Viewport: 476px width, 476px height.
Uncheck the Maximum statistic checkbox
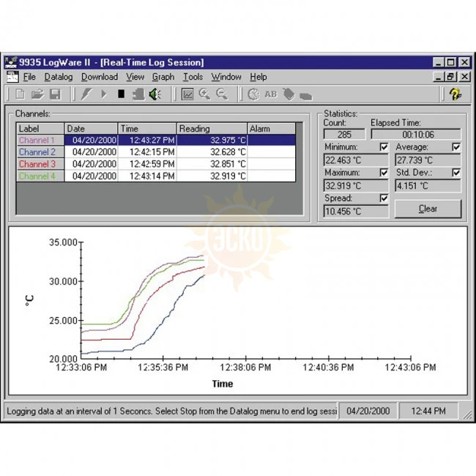coord(384,172)
